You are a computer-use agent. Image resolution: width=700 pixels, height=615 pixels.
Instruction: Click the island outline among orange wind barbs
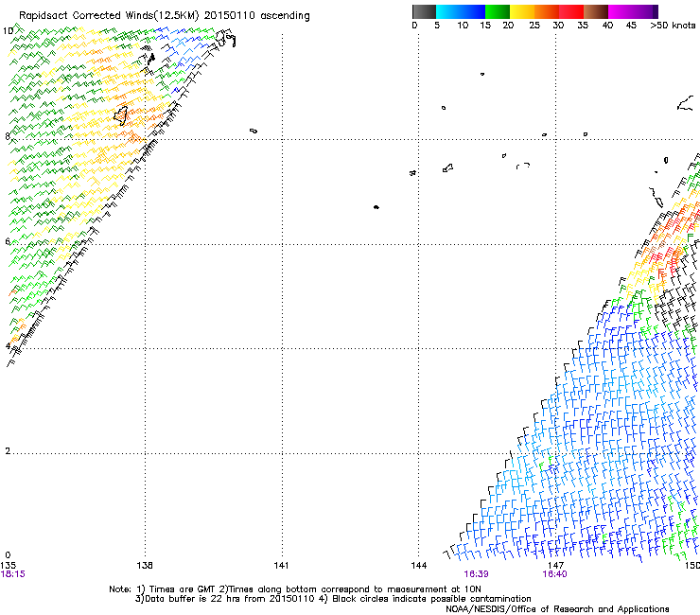click(120, 115)
